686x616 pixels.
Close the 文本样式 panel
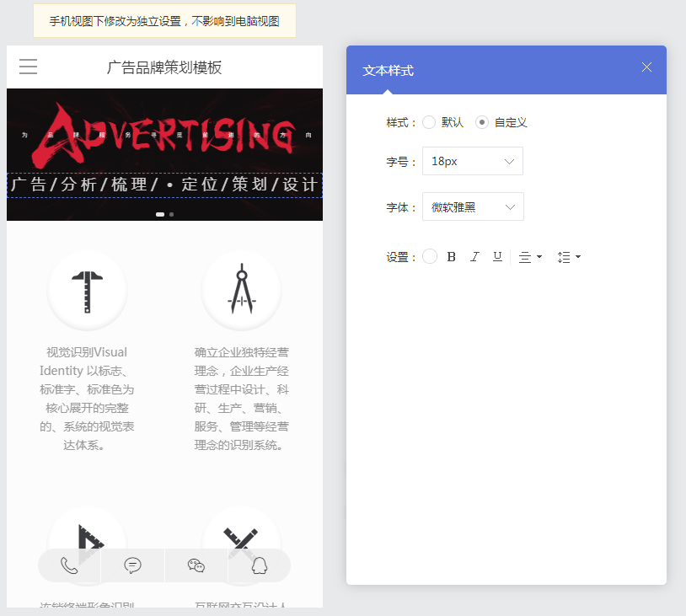(x=646, y=67)
